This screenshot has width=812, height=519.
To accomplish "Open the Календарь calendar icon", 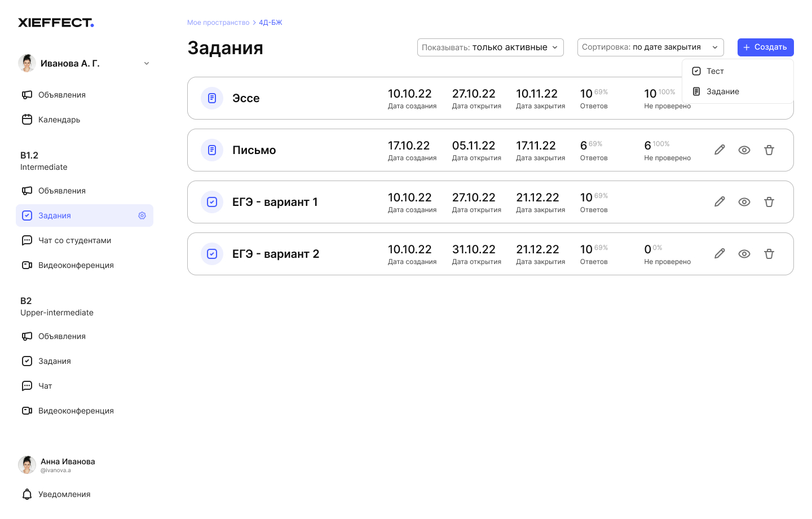I will (27, 120).
